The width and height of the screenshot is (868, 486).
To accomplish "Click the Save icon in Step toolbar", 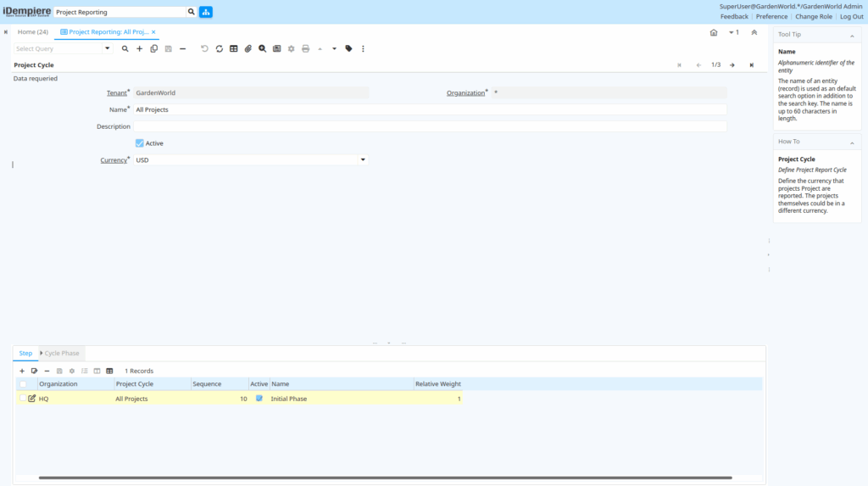I will (x=59, y=371).
